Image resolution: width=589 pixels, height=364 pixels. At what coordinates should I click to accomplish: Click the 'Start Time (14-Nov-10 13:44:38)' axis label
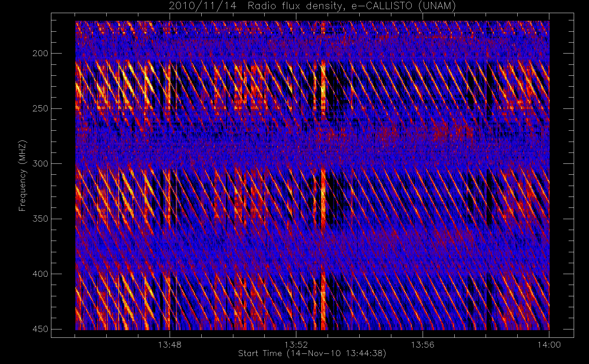pyautogui.click(x=312, y=353)
